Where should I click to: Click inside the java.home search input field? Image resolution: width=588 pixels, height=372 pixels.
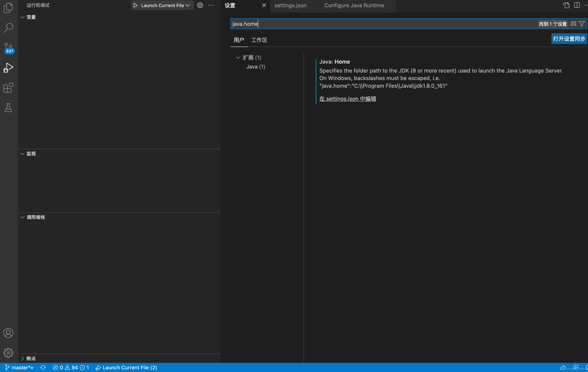click(x=342, y=24)
